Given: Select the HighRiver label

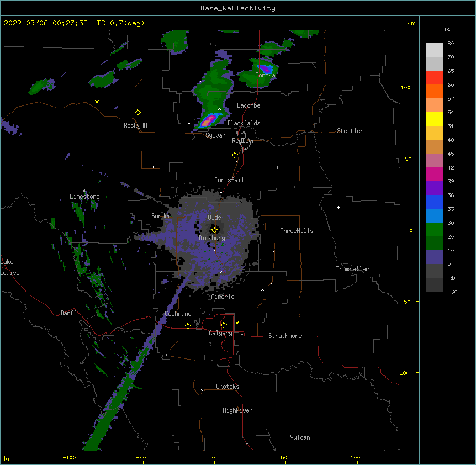Looking at the screenshot, I should coord(237,410).
